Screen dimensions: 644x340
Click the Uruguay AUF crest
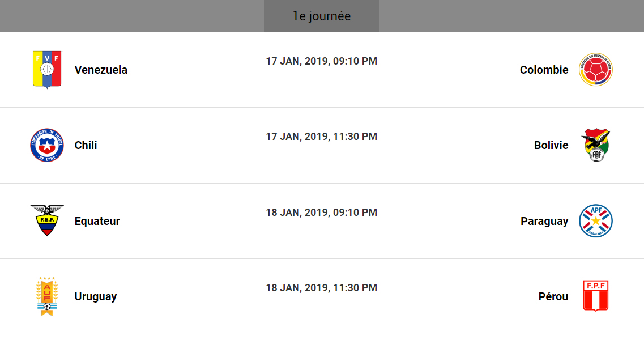(x=47, y=296)
